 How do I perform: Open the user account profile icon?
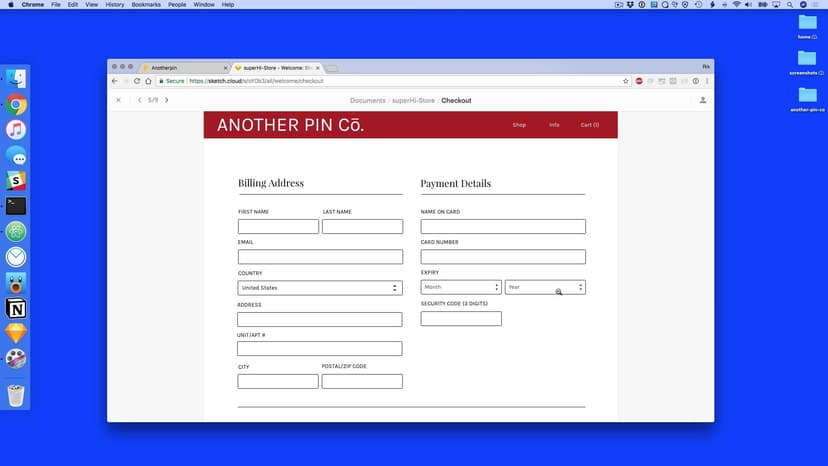point(703,100)
